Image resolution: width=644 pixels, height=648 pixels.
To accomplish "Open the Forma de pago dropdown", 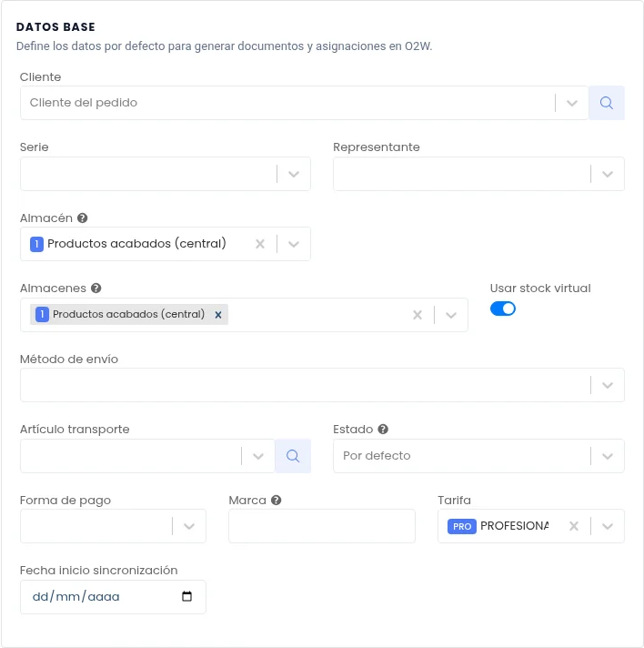I will tap(189, 526).
